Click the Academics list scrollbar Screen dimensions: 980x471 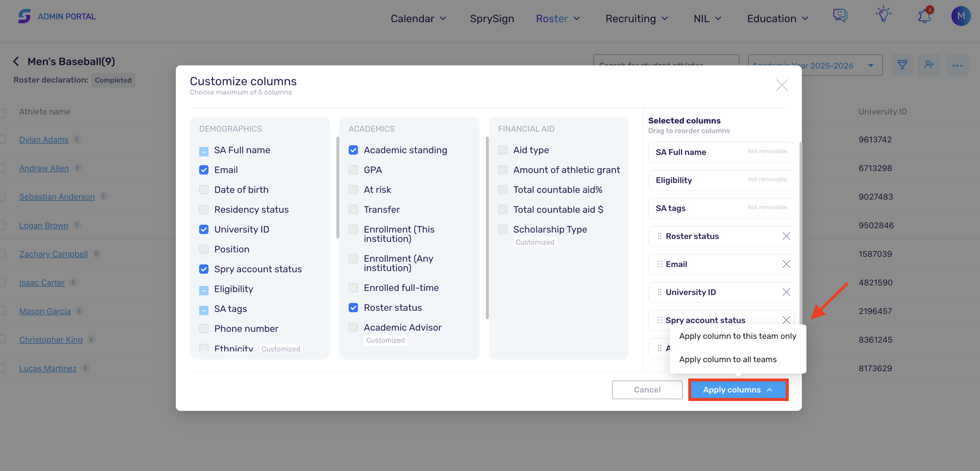tap(487, 228)
